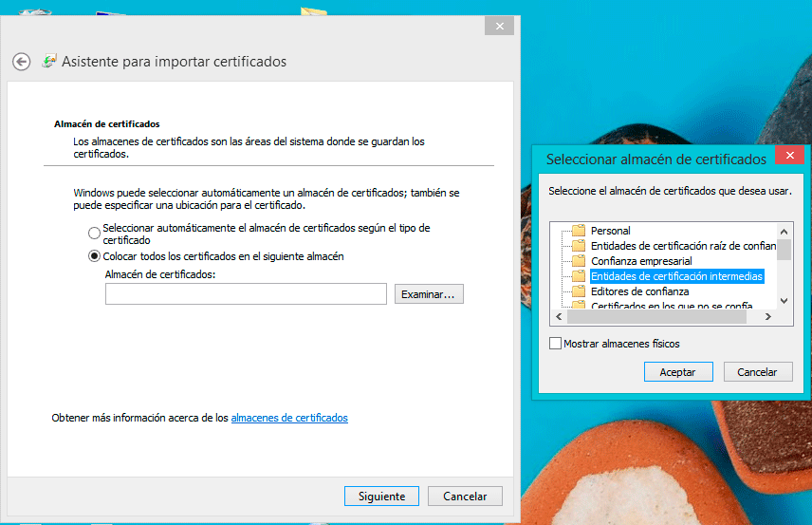
Task: Click the store list's up scroll arrow
Action: click(x=784, y=231)
